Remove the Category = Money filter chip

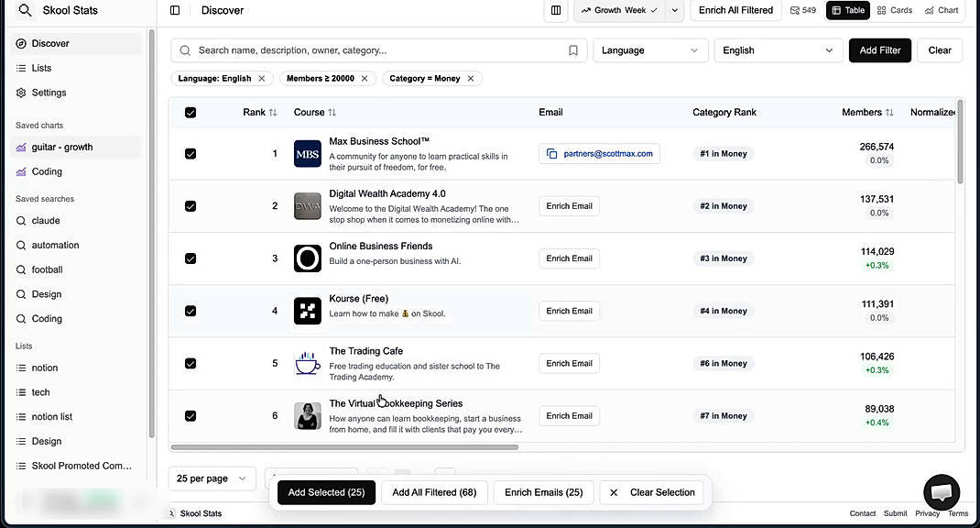click(x=471, y=79)
